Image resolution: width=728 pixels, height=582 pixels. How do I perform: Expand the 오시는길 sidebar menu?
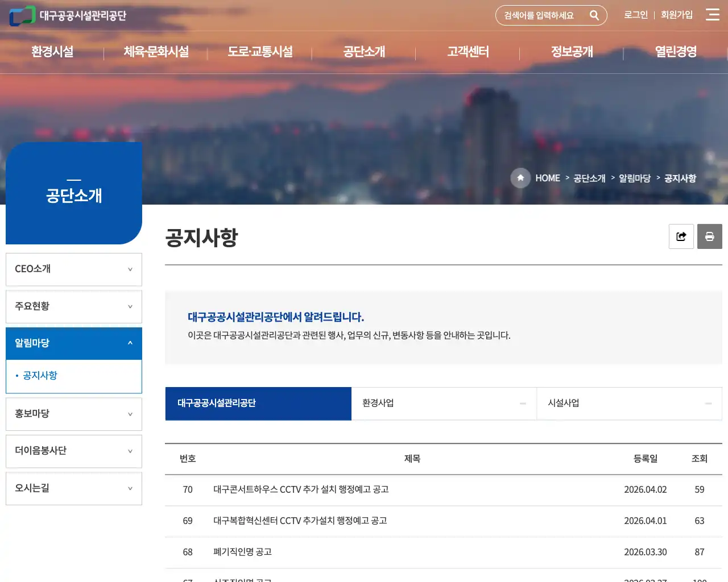73,488
